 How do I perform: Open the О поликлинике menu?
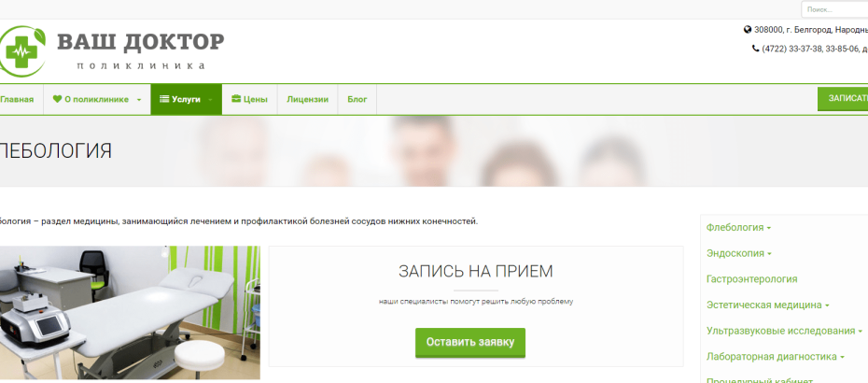[97, 100]
